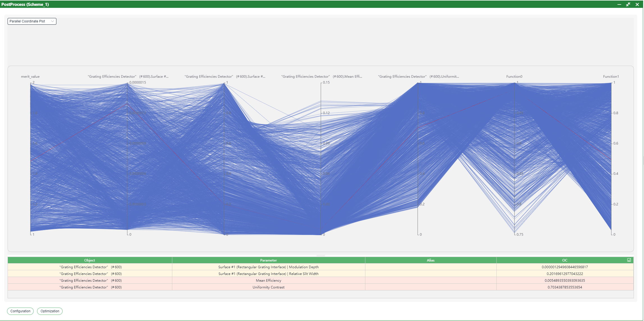Open the Optimization button
Screen dimensions: 644x321
(50, 311)
